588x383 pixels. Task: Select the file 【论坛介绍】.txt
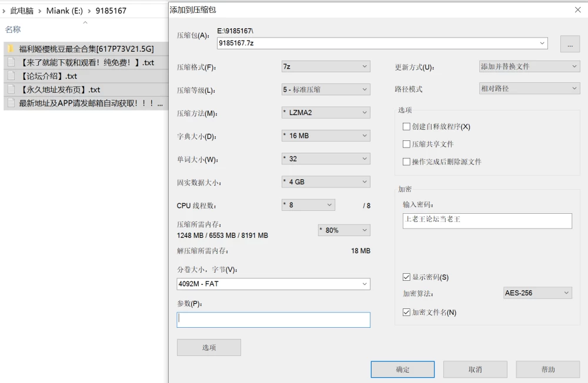pyautogui.click(x=86, y=76)
